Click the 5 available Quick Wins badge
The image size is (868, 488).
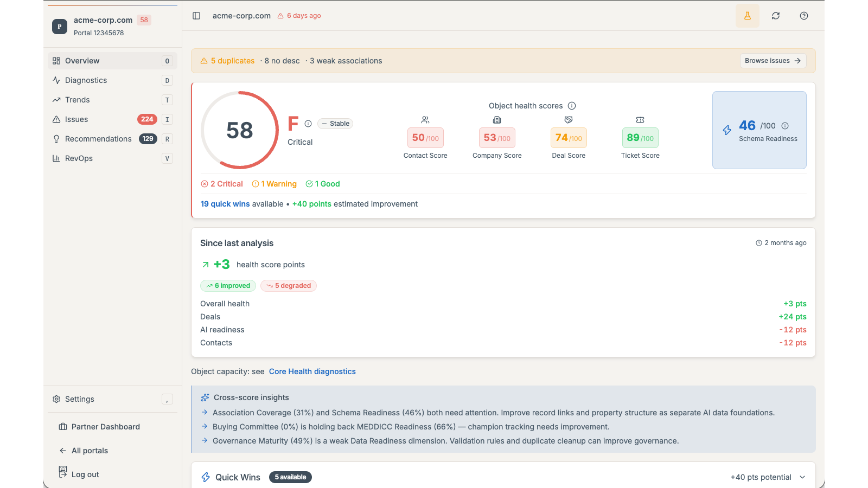tap(290, 477)
